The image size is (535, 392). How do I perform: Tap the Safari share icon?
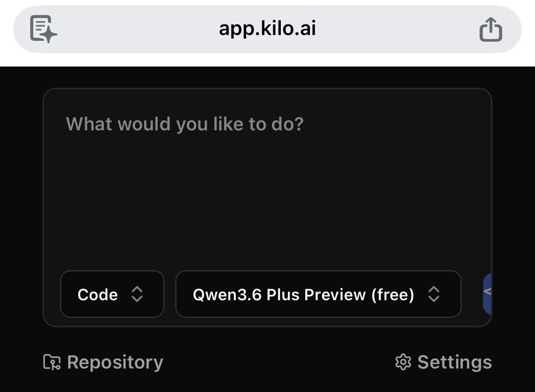[491, 29]
